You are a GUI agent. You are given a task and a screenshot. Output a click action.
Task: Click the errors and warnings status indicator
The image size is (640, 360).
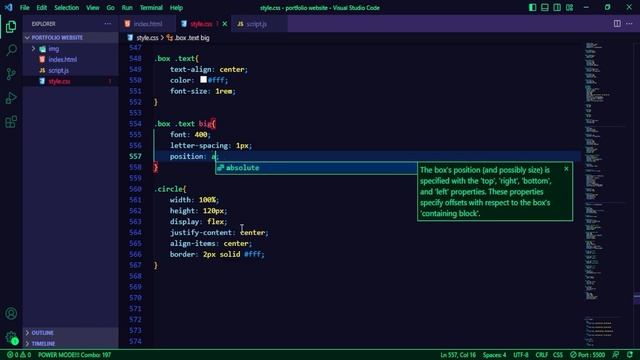pyautogui.click(x=19, y=355)
